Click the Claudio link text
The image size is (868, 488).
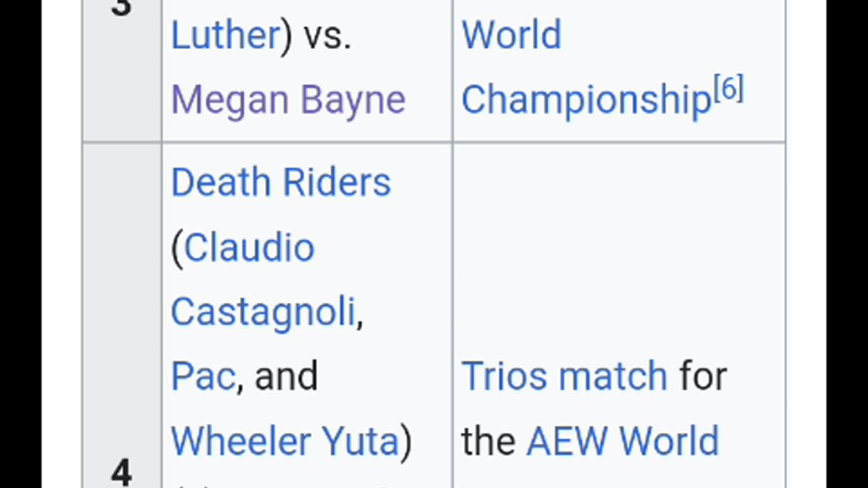coord(249,247)
